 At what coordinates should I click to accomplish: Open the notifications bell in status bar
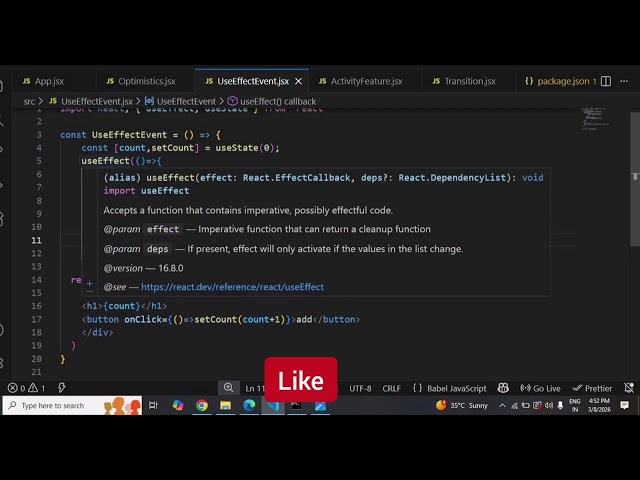tap(629, 388)
